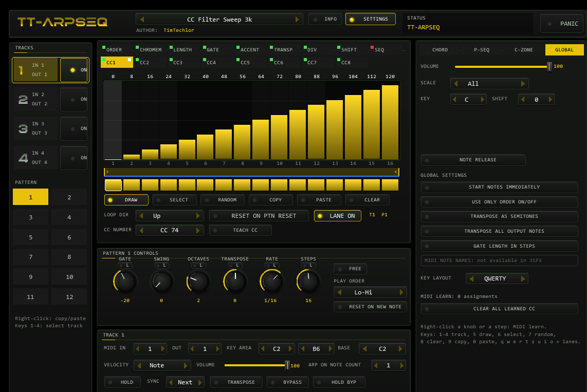Click the PANIC button
This screenshot has height=392, width=587.
point(563,24)
